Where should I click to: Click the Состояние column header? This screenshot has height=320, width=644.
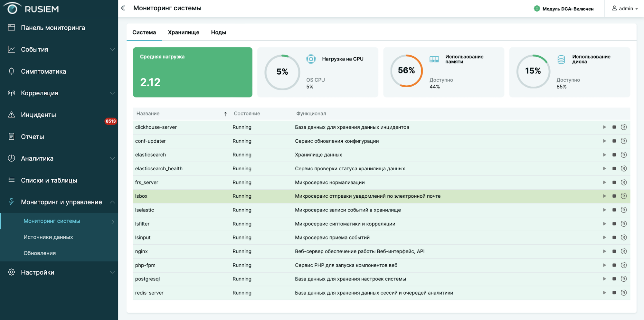click(x=247, y=114)
